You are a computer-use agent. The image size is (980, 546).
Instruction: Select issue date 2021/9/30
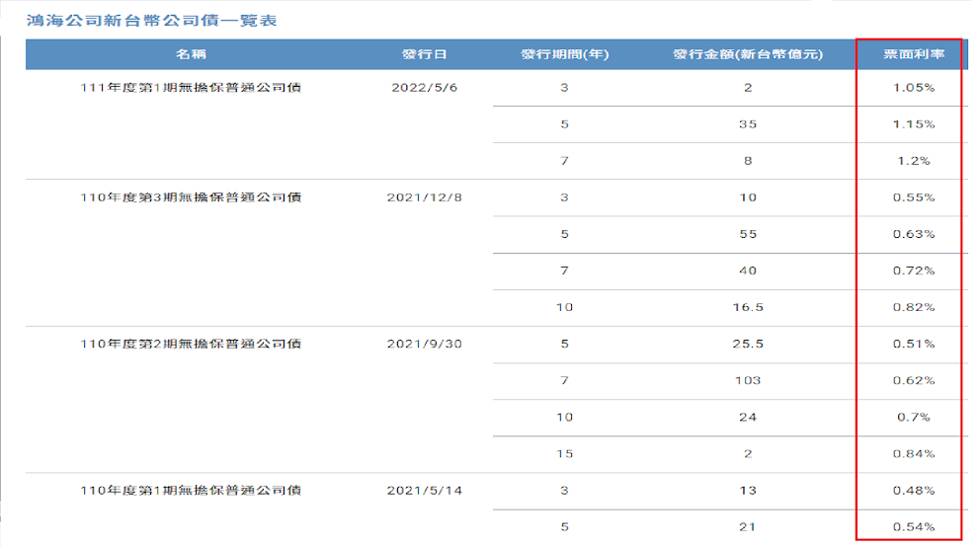425,344
